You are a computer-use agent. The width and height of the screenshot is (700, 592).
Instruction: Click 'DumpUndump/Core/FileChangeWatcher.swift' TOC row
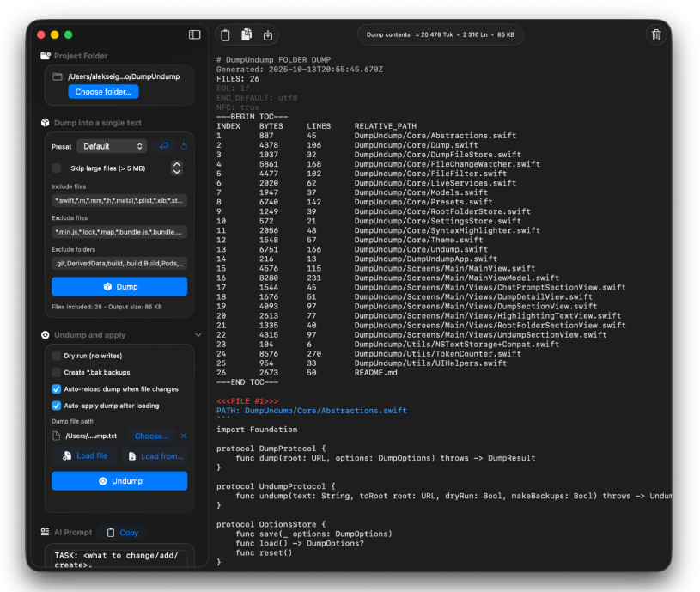click(x=447, y=164)
